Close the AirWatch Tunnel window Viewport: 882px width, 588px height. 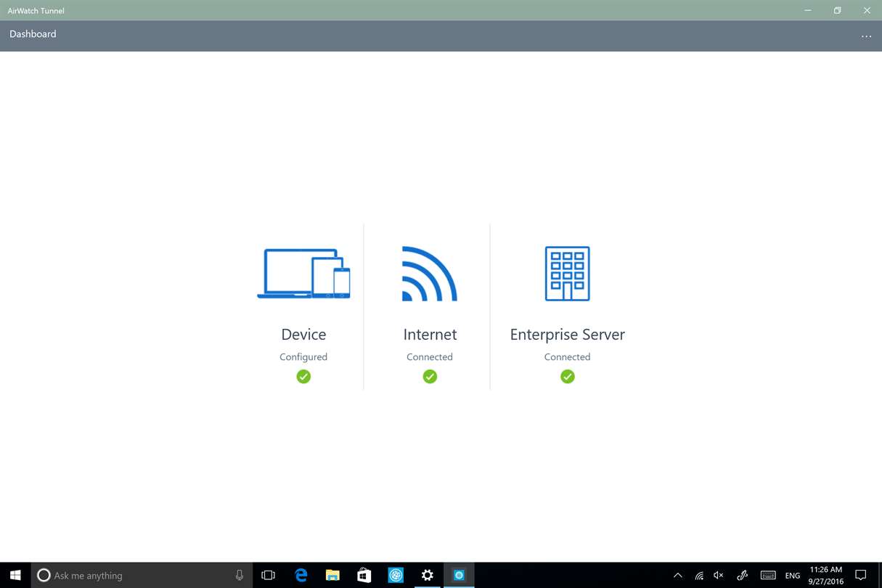pyautogui.click(x=867, y=10)
